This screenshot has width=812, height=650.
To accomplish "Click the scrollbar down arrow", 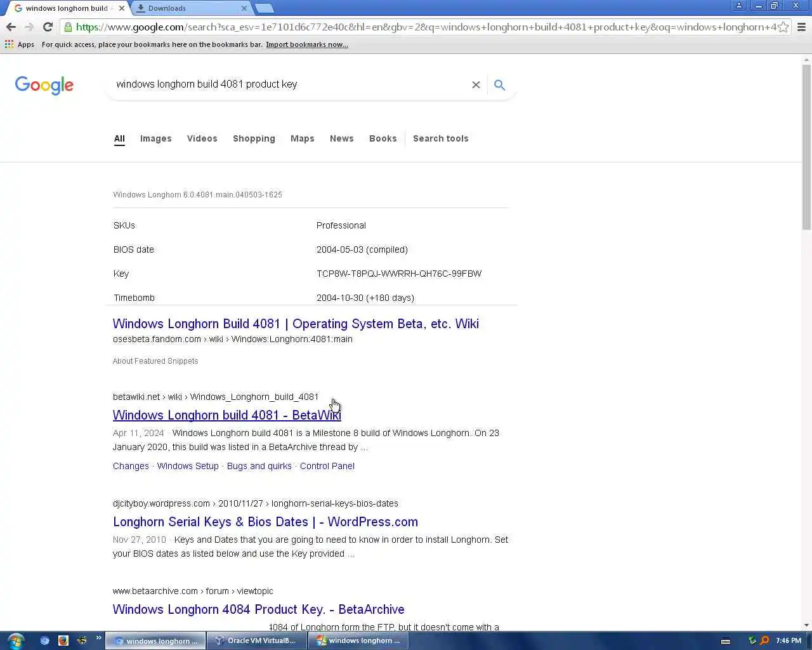I will pyautogui.click(x=806, y=625).
